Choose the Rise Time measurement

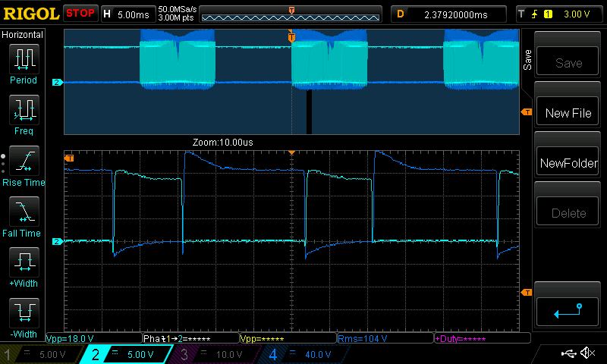coord(23,166)
